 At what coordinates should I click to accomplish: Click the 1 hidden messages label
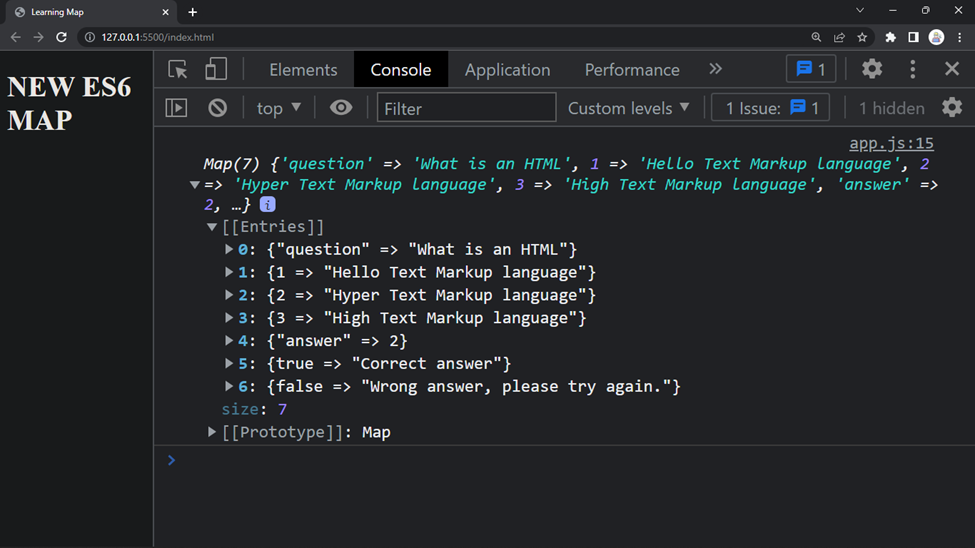click(x=892, y=108)
